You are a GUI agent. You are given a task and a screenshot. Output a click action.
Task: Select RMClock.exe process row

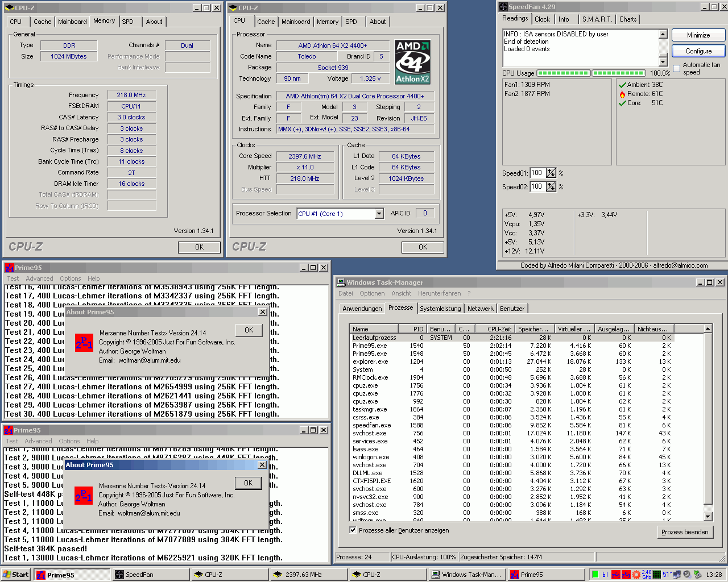coord(512,377)
